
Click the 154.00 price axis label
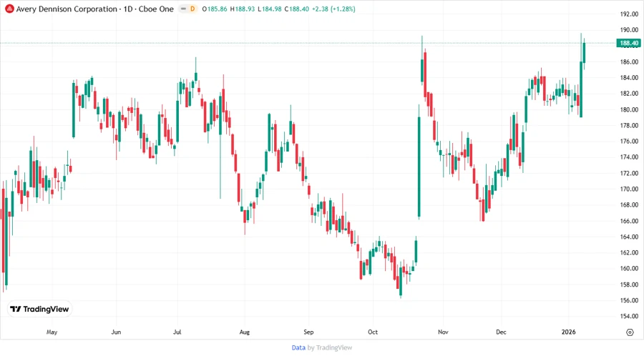point(629,316)
